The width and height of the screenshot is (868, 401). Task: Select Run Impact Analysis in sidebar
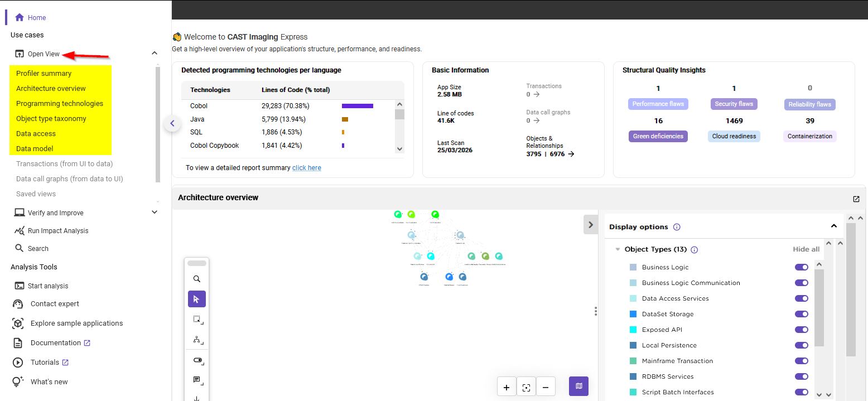(58, 231)
